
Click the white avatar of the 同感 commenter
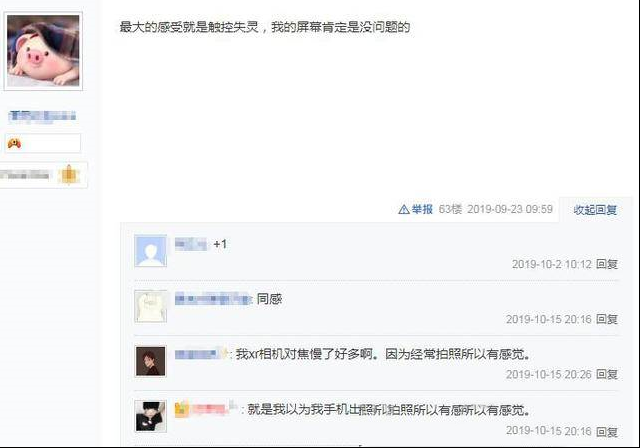(x=151, y=306)
